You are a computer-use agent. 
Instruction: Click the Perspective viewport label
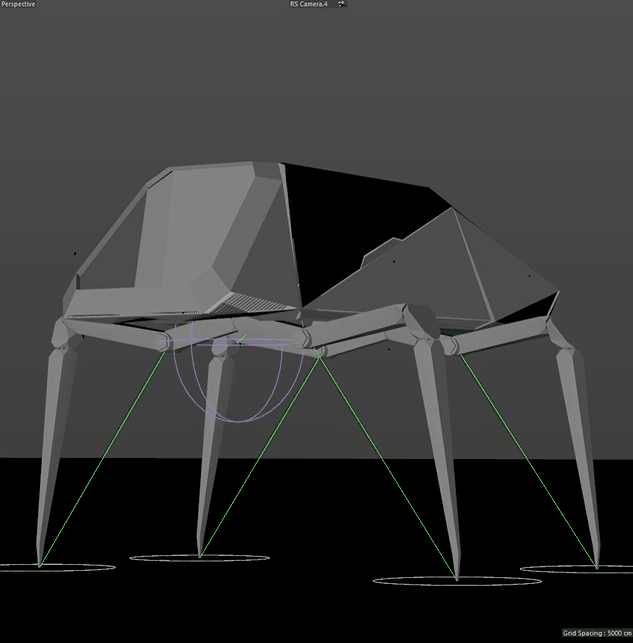point(18,4)
